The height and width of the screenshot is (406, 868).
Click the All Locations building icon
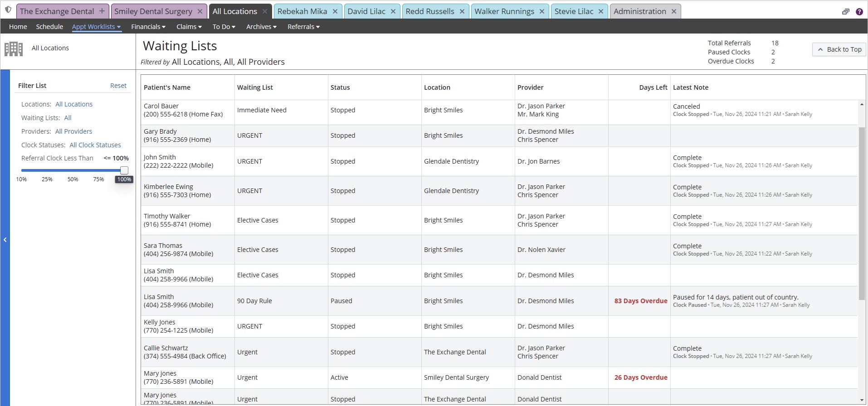tap(14, 48)
